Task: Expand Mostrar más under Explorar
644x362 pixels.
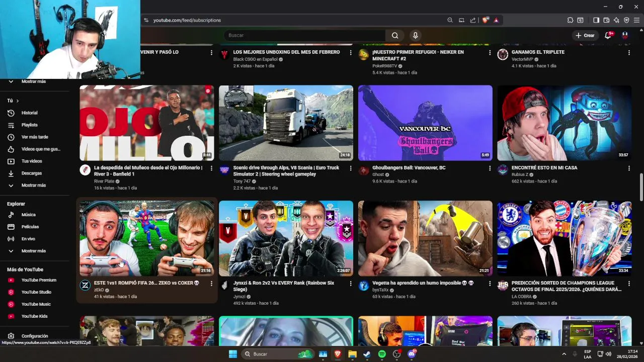Action: click(35, 251)
